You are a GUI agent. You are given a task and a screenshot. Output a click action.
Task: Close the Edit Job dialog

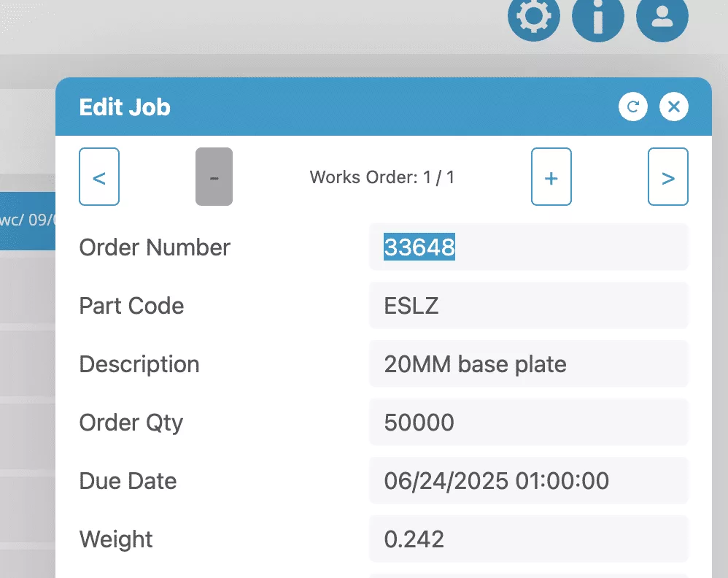click(x=674, y=107)
